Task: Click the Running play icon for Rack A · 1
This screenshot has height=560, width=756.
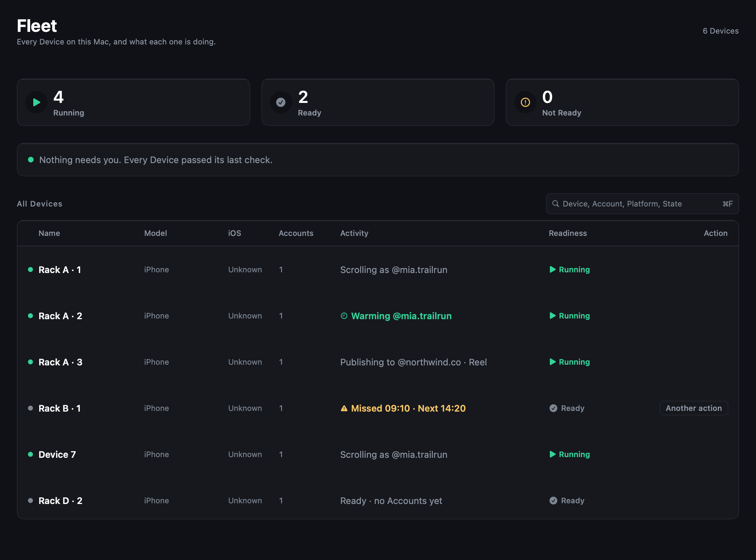Action: pyautogui.click(x=553, y=269)
